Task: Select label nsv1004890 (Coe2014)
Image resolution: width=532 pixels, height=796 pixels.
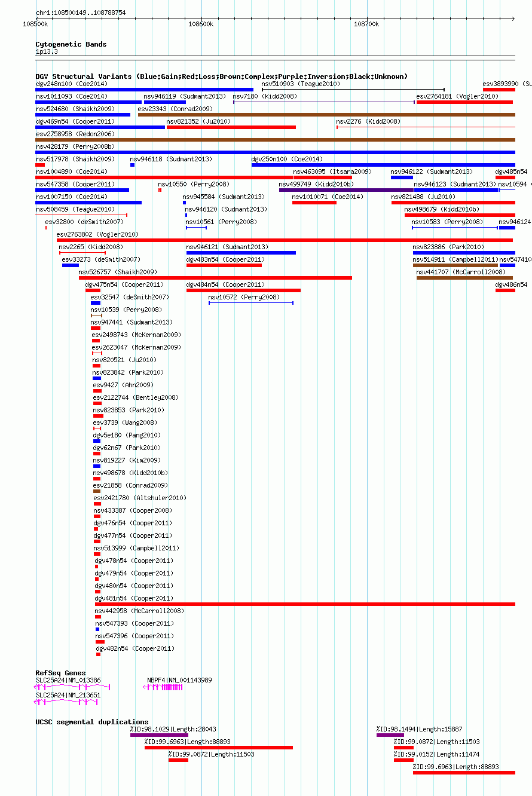Action: click(72, 172)
